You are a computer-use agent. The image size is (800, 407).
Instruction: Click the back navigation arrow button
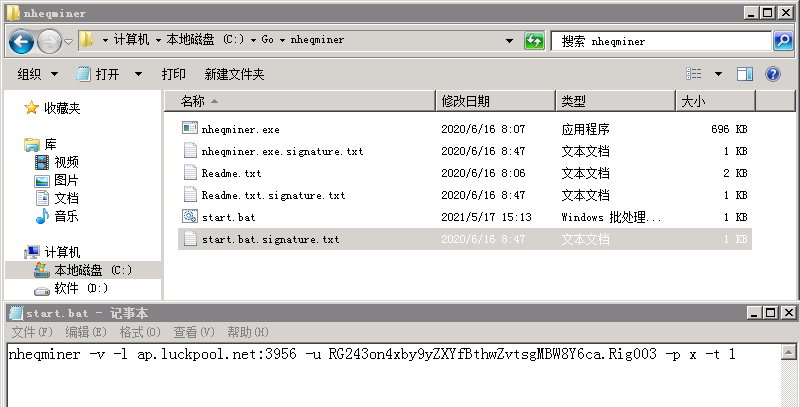click(x=22, y=41)
